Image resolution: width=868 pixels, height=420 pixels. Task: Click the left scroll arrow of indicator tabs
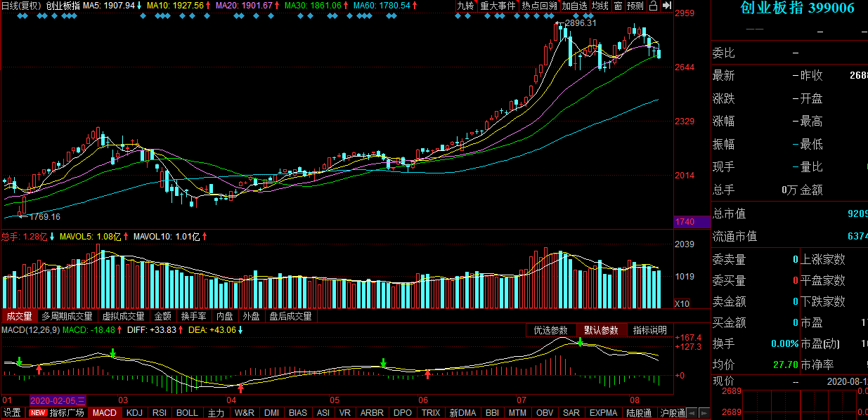(x=691, y=413)
